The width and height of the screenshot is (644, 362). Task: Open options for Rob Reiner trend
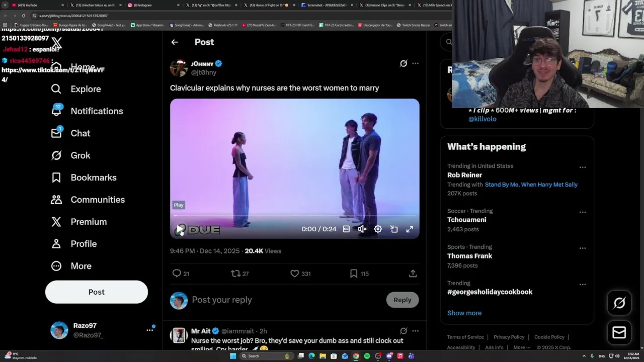[583, 167]
